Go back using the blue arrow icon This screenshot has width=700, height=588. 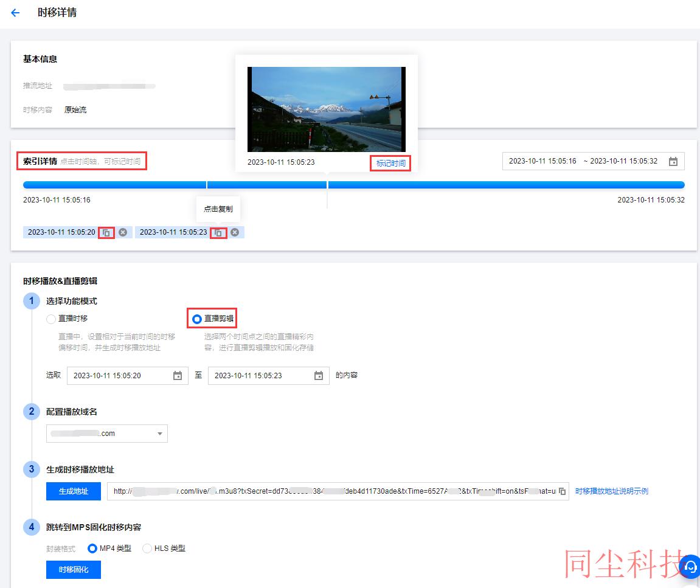(x=15, y=13)
